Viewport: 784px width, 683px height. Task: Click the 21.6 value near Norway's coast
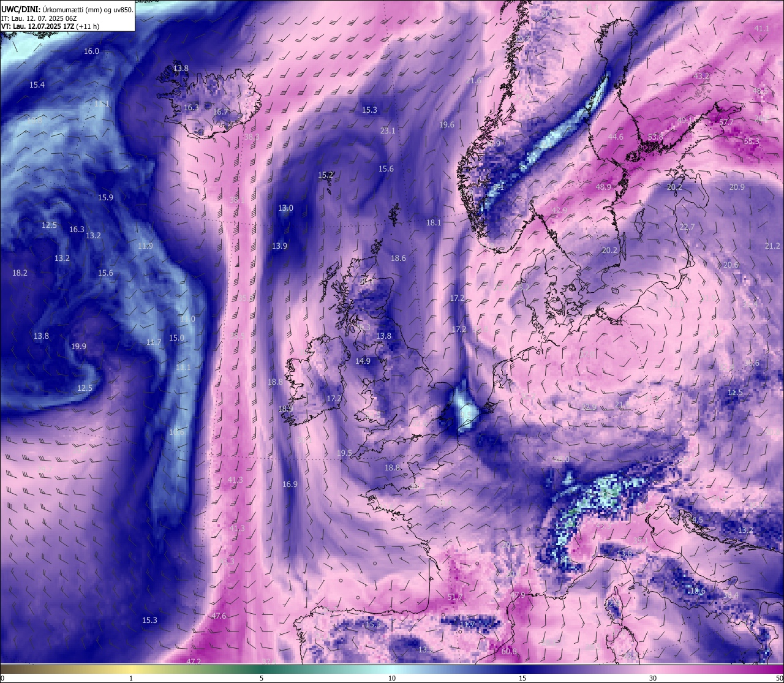click(473, 81)
